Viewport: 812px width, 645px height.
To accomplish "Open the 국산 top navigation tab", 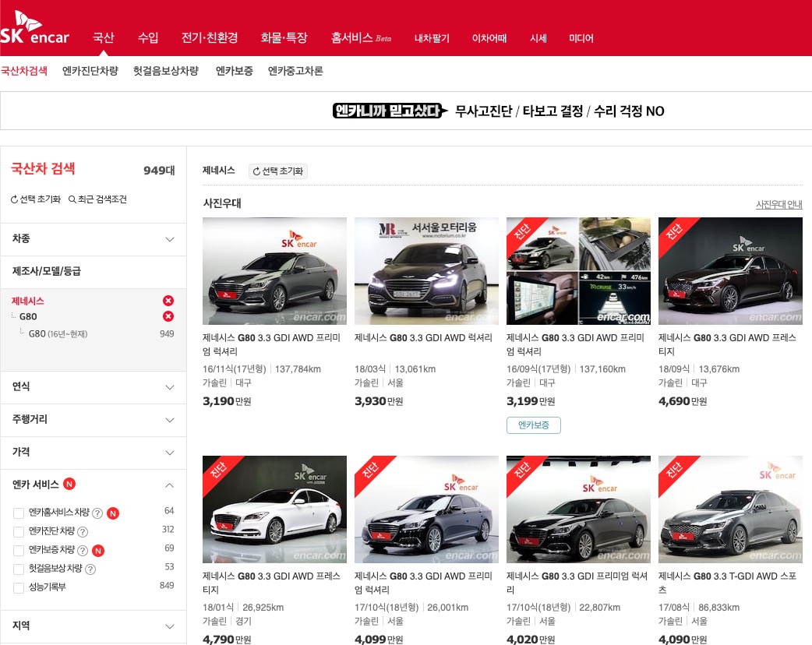I will [x=103, y=38].
